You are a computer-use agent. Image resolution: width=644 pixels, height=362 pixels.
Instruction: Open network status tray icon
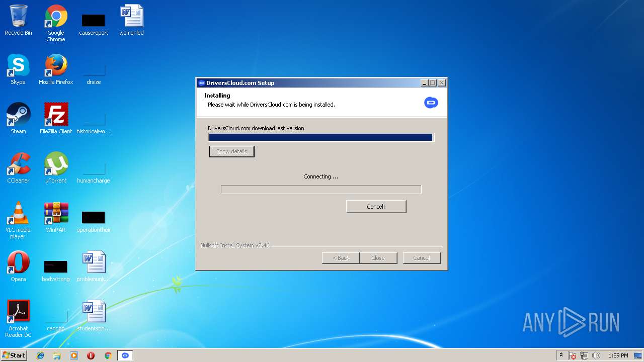(584, 355)
